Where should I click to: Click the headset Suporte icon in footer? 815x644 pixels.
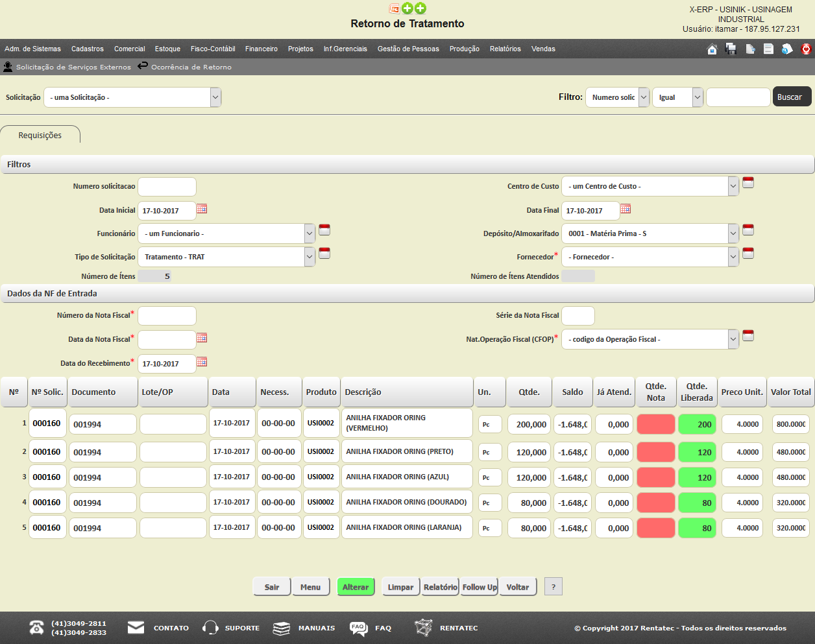click(210, 628)
